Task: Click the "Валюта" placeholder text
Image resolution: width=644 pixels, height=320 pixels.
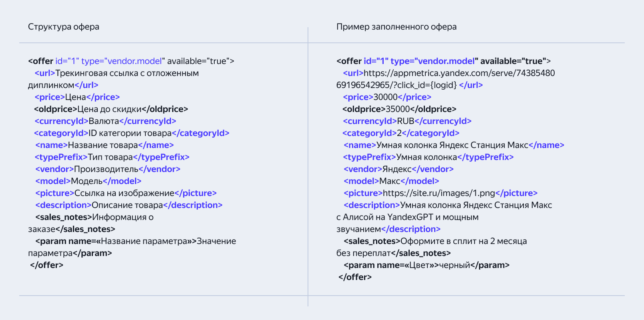Action: click(104, 121)
